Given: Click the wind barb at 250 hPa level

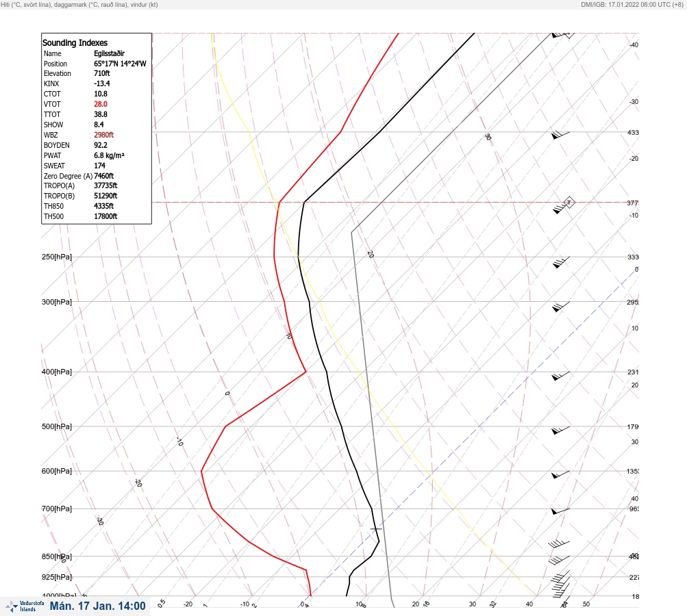Looking at the screenshot, I should coord(561,262).
